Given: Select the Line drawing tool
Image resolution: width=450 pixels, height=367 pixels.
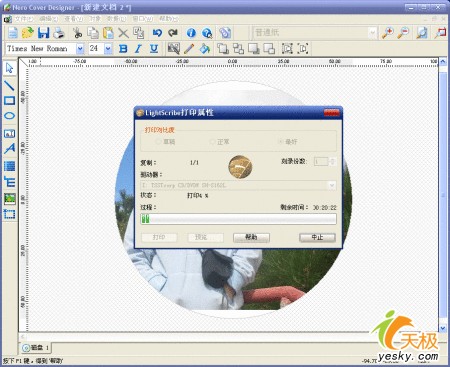Looking at the screenshot, I should coord(9,85).
